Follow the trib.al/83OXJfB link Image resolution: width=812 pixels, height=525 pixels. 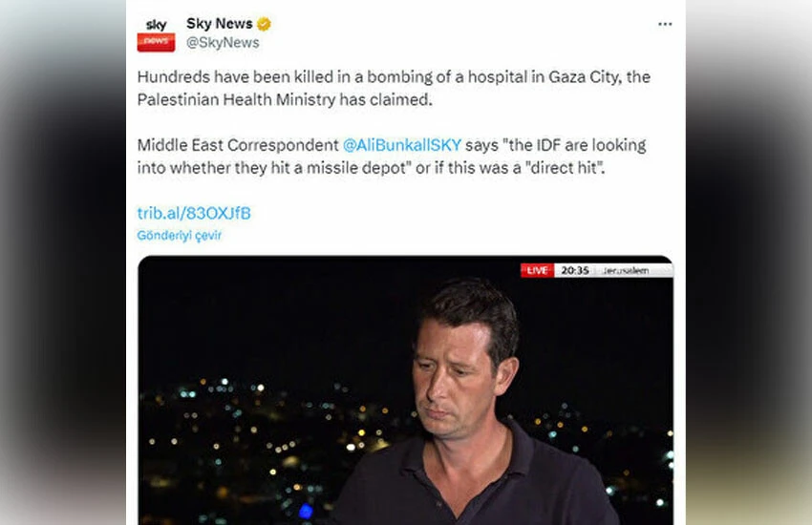pos(194,213)
